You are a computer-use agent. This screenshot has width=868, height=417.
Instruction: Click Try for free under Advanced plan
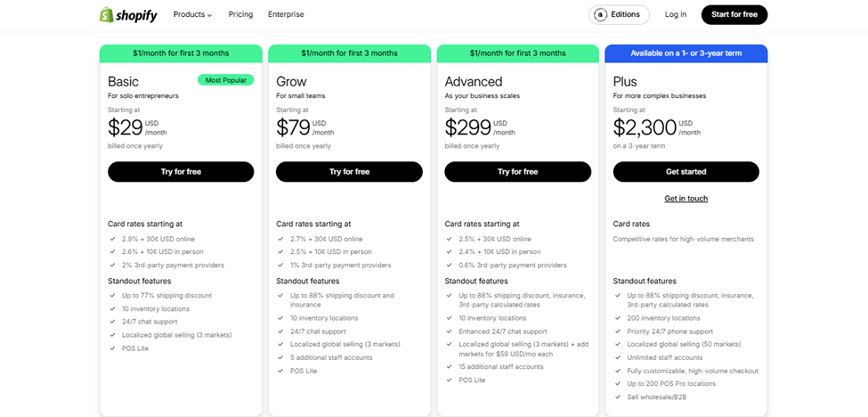point(517,171)
